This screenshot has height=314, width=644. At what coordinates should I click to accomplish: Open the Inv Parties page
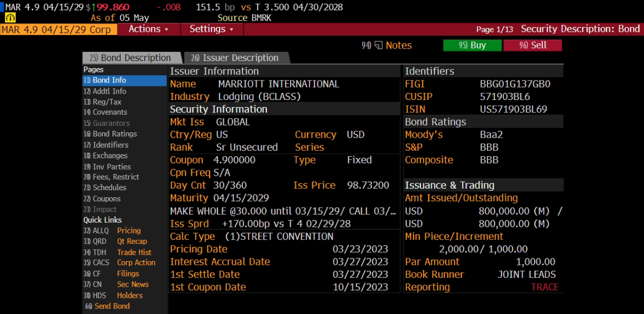[107, 166]
